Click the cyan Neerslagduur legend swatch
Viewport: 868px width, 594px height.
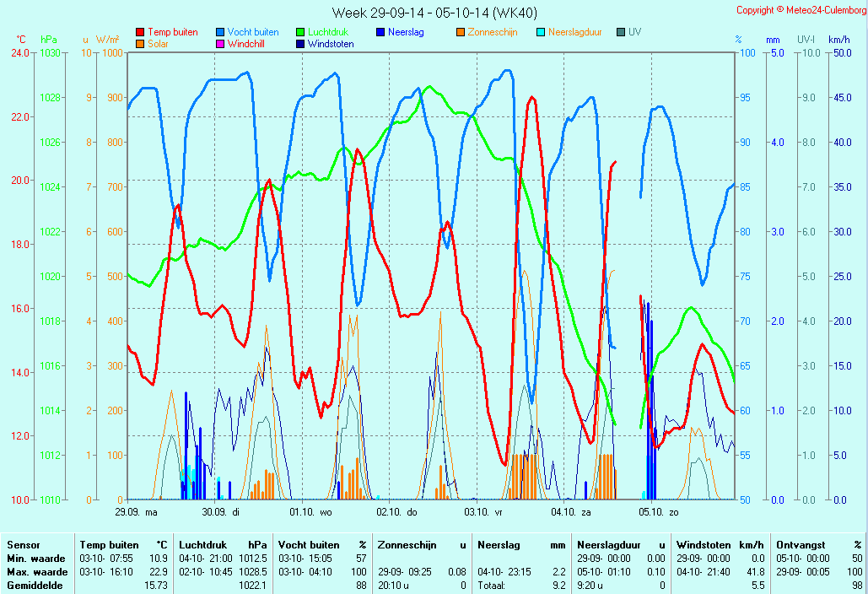541,32
